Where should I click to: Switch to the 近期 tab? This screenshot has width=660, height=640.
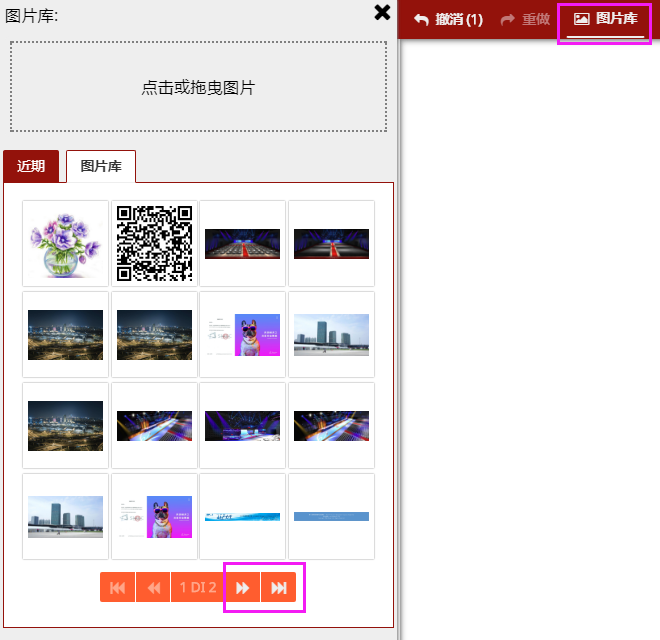pyautogui.click(x=31, y=166)
